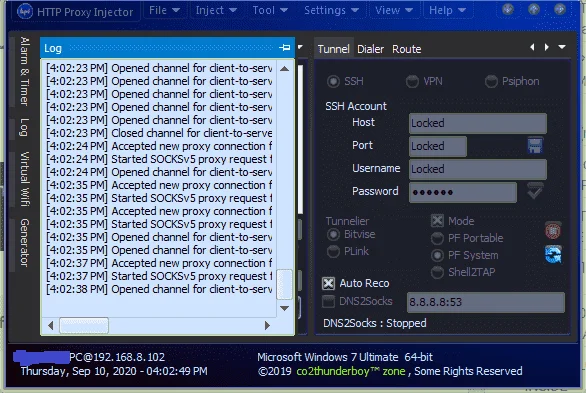The image size is (586, 393).
Task: Click the show password checkmark icon
Action: (535, 191)
